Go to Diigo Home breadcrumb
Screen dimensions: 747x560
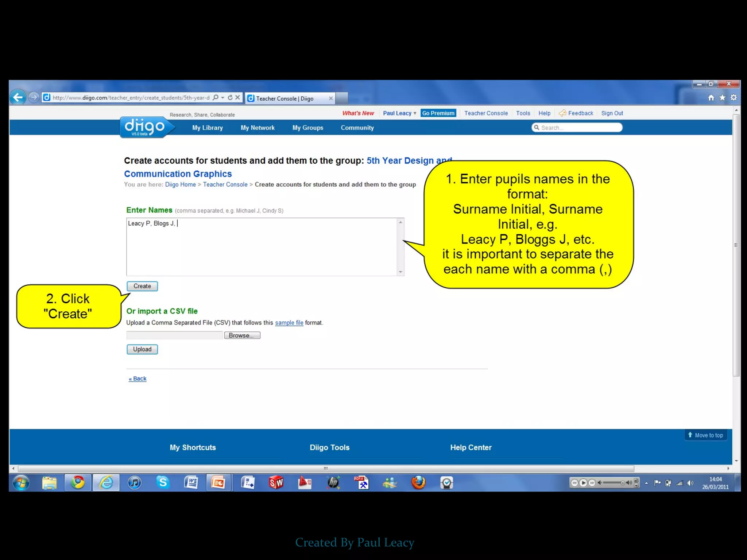pos(180,184)
